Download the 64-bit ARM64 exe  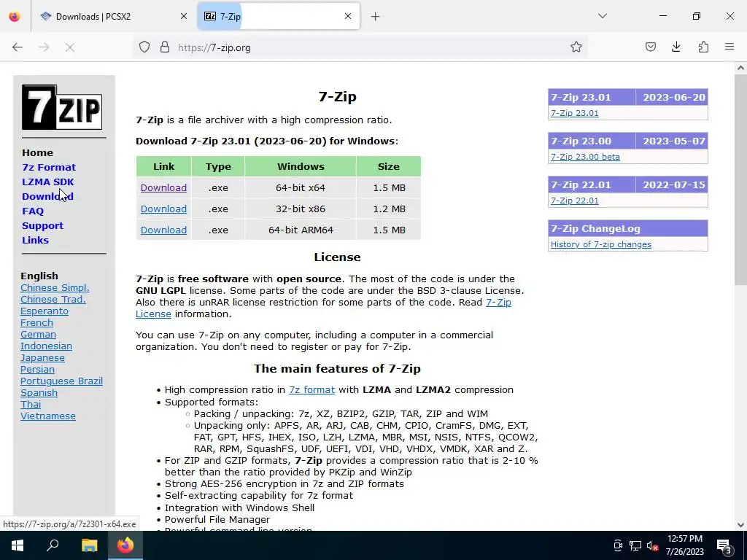point(163,230)
